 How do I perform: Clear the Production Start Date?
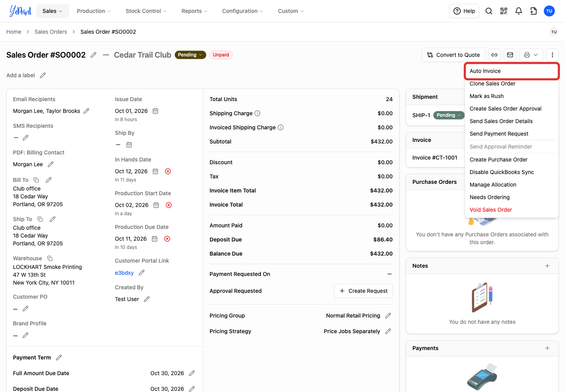tap(169, 205)
